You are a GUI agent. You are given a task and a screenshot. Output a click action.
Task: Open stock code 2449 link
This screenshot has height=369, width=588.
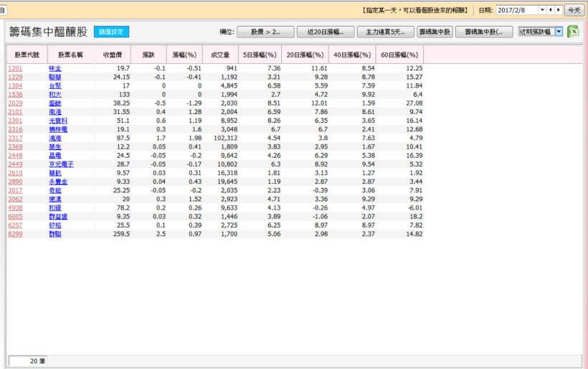15,164
